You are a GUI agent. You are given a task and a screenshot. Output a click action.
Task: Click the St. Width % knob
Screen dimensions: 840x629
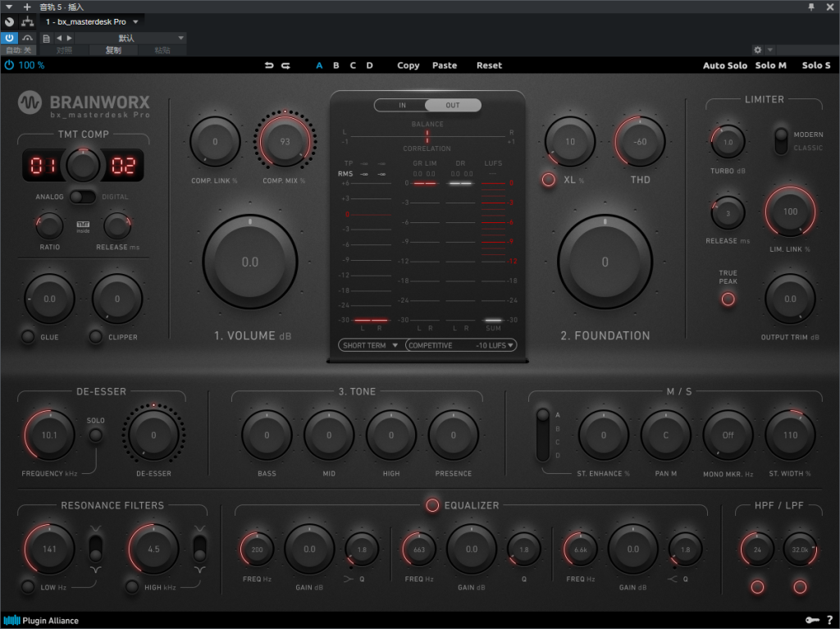(x=790, y=435)
